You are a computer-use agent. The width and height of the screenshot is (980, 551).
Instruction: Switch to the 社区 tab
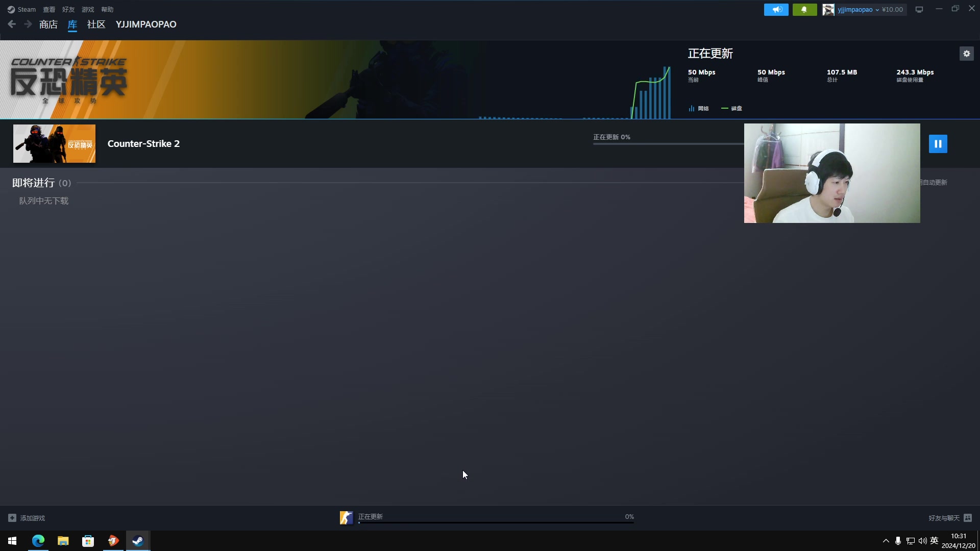click(96, 24)
